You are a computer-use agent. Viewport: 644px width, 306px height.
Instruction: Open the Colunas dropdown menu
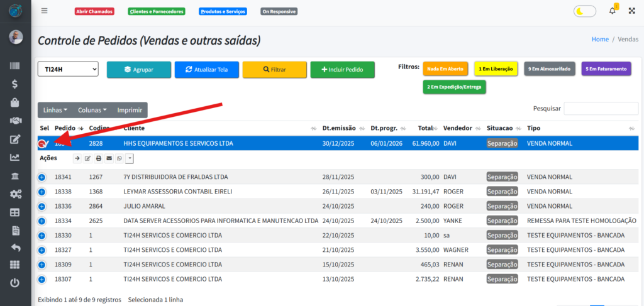click(92, 110)
